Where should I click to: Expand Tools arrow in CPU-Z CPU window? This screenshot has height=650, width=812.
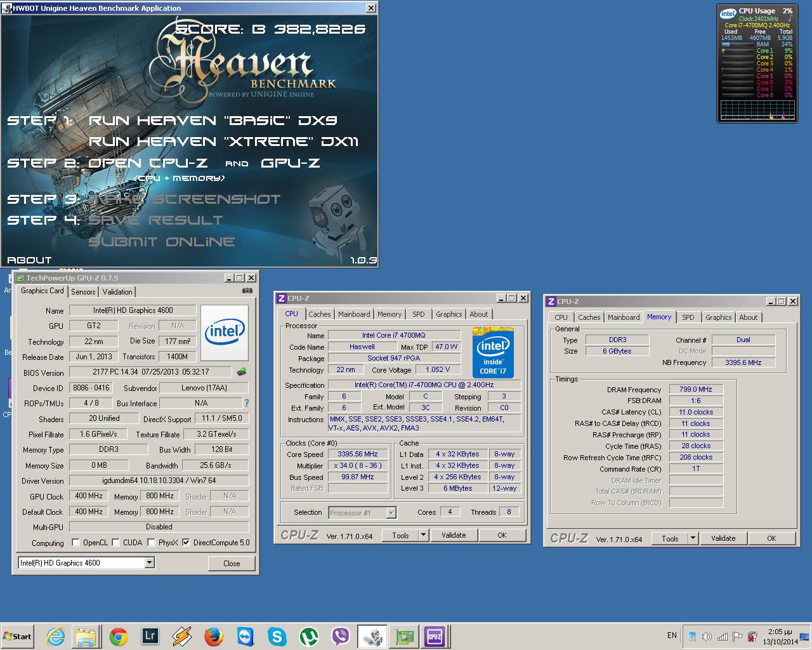[x=423, y=535]
